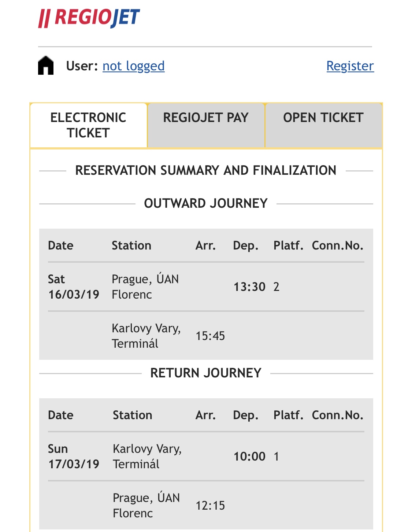The width and height of the screenshot is (412, 532).
Task: Click the Conn.No. header in outward table
Action: (x=338, y=245)
